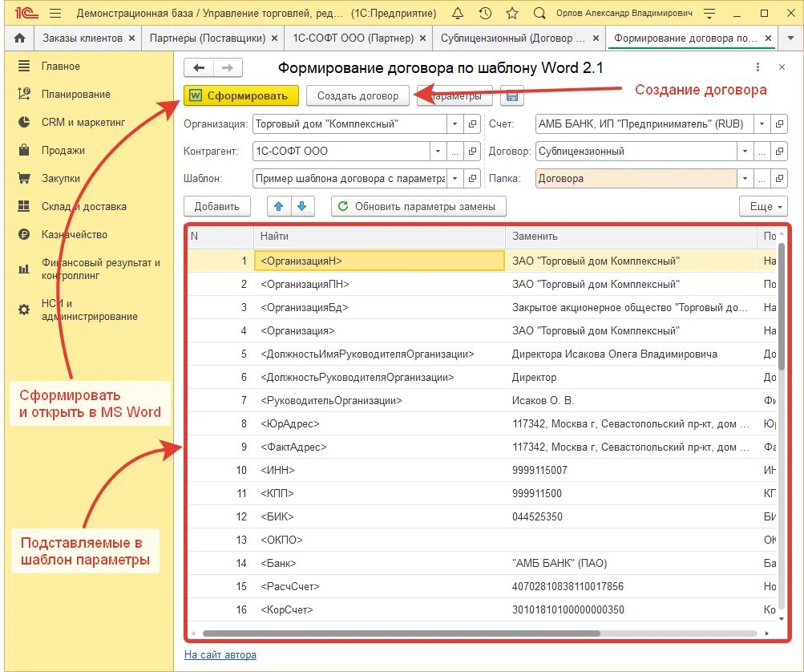Choose Договор via the ellipsis button
804x672 pixels.
tap(762, 152)
